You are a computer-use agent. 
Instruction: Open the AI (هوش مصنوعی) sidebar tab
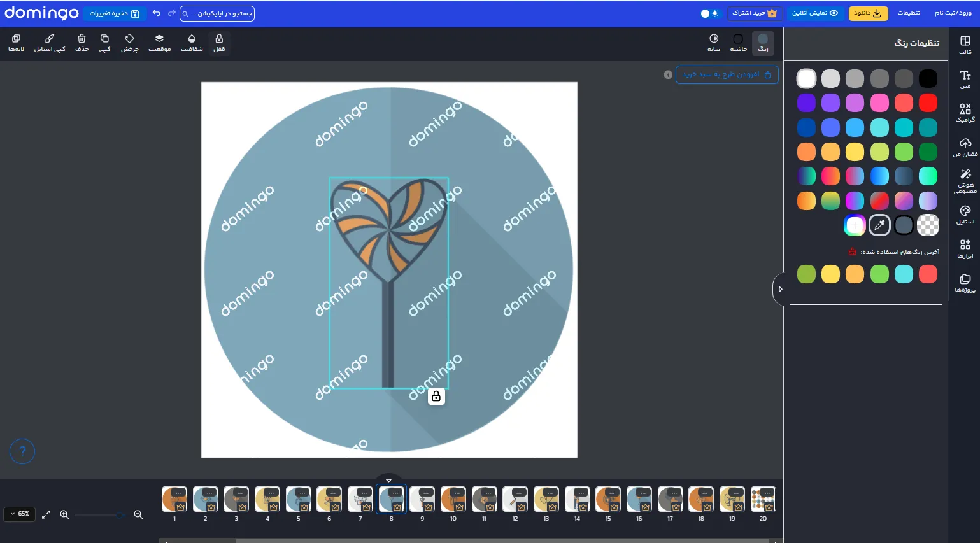965,181
